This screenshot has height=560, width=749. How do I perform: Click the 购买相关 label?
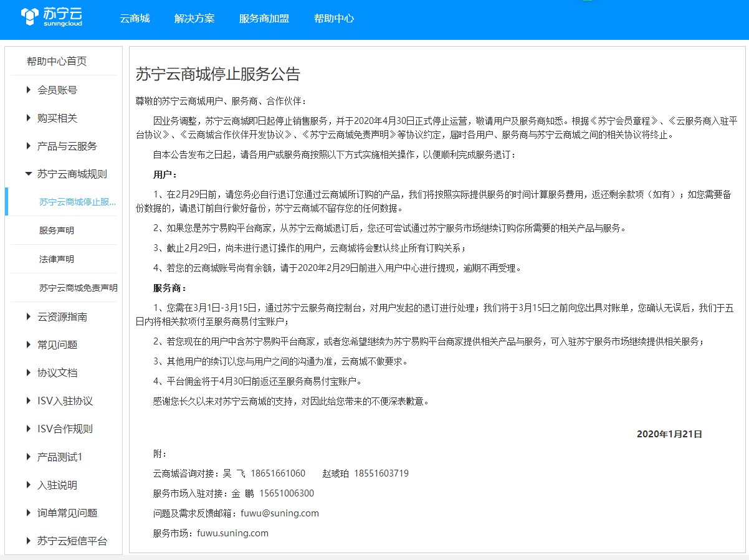(x=57, y=118)
